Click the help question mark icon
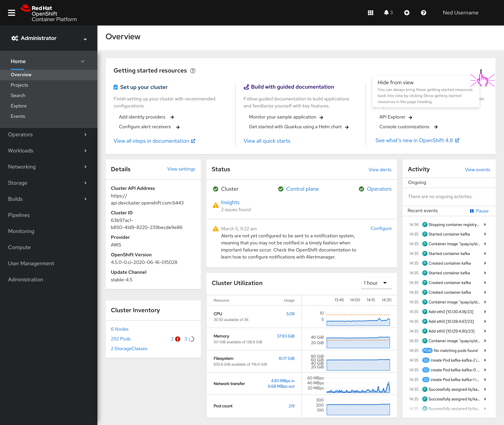The height and width of the screenshot is (425, 504). point(423,13)
